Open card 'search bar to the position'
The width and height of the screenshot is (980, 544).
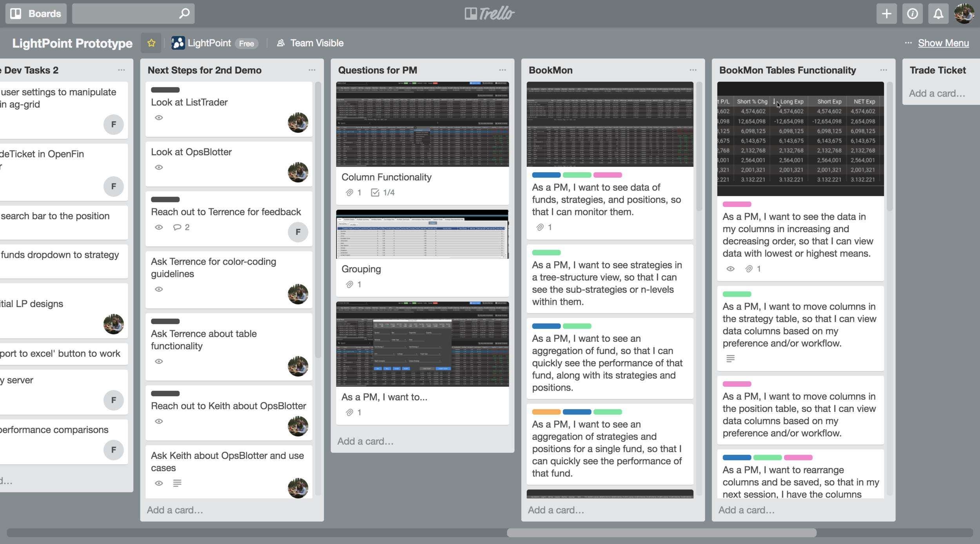[64, 222]
